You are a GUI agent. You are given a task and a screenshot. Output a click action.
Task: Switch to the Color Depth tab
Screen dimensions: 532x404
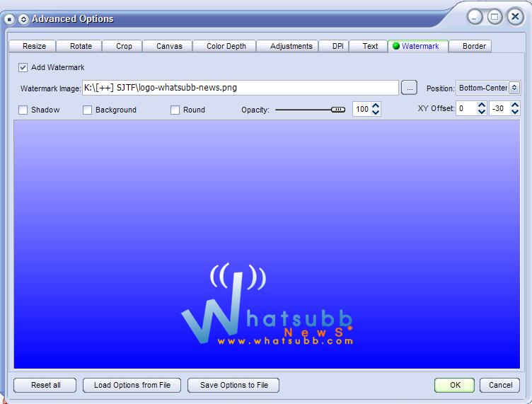(224, 46)
